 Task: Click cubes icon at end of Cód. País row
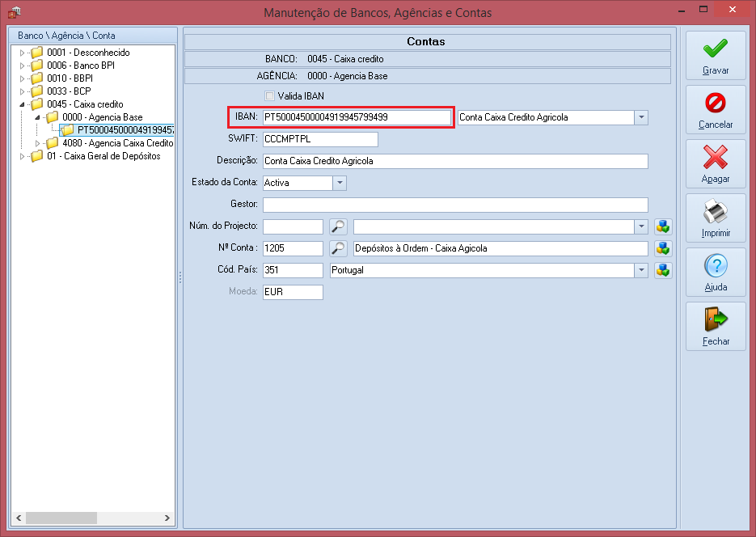663,270
